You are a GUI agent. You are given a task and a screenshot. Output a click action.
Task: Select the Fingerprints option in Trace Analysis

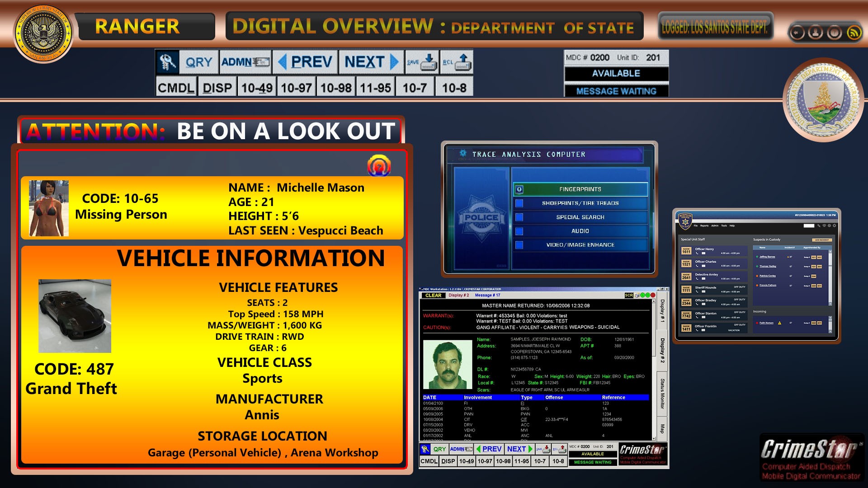tap(580, 189)
